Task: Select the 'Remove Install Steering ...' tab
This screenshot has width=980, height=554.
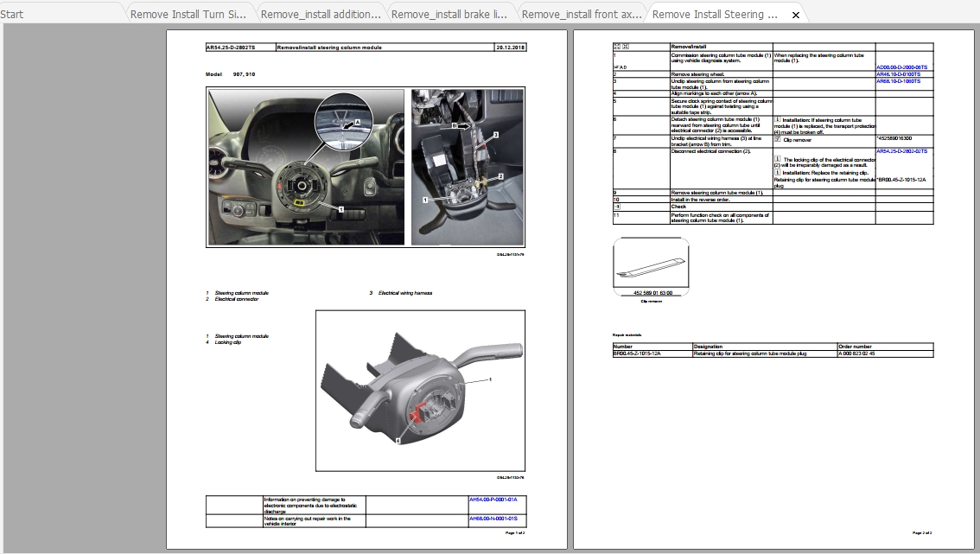Action: pyautogui.click(x=715, y=14)
